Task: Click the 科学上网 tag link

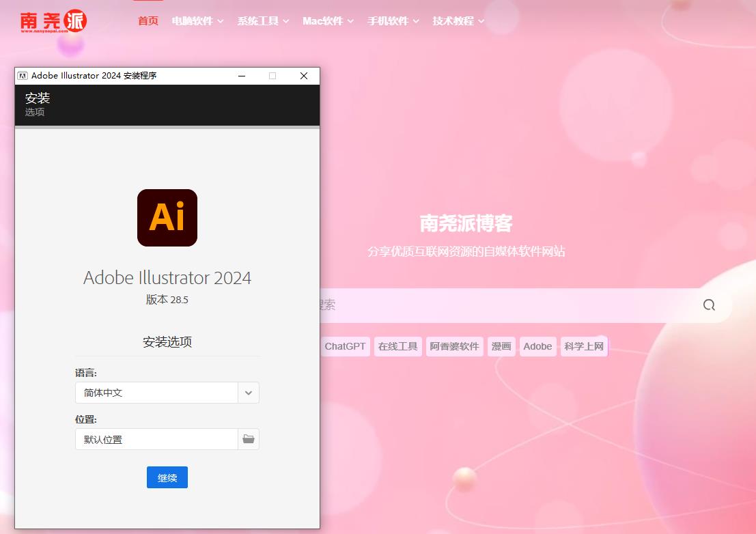Action: [x=584, y=346]
